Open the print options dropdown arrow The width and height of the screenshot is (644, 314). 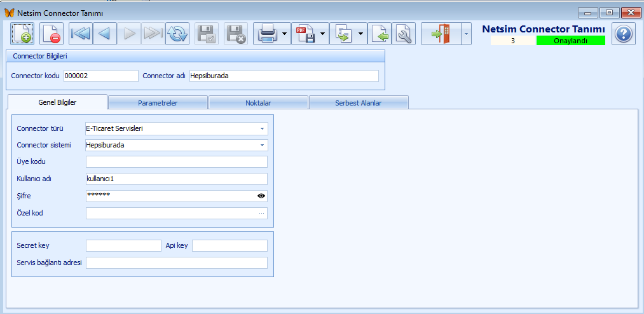[285, 34]
